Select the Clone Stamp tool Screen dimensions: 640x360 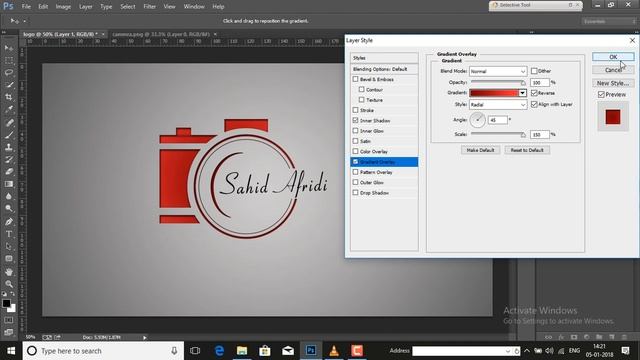9,147
